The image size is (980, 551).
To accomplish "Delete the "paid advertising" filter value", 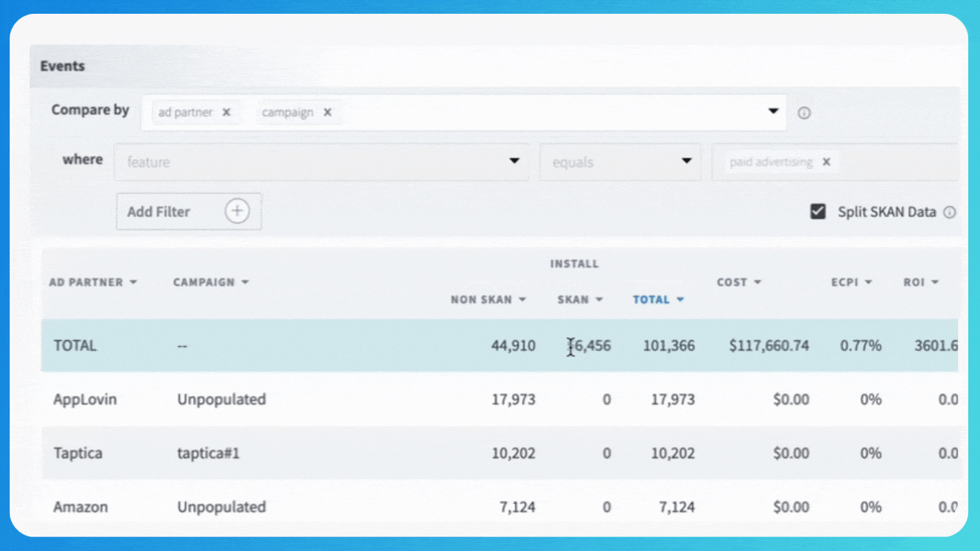I will click(x=826, y=162).
